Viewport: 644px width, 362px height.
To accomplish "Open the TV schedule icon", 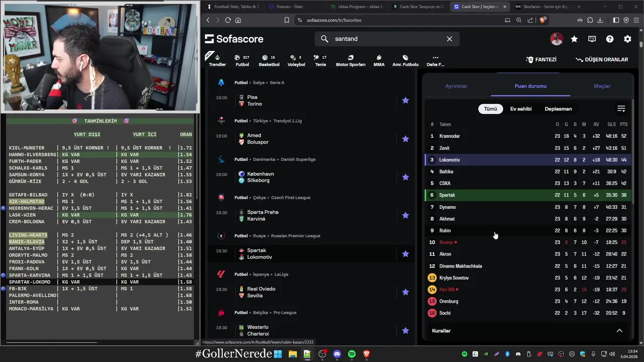I will pyautogui.click(x=592, y=39).
